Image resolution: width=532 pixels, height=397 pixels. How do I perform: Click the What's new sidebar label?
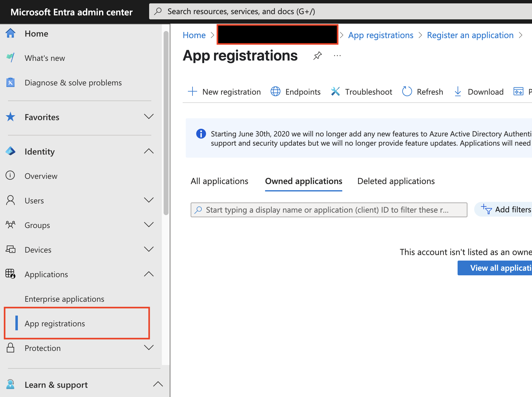(x=45, y=58)
